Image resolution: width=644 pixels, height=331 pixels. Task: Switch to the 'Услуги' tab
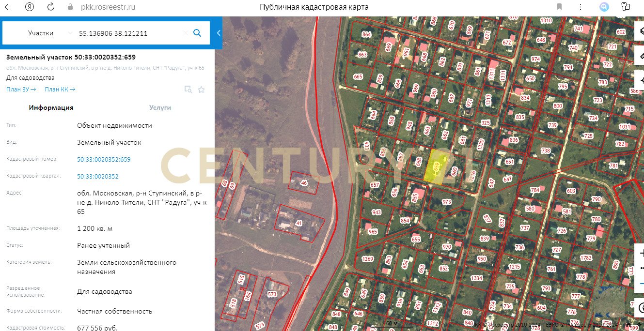point(160,107)
